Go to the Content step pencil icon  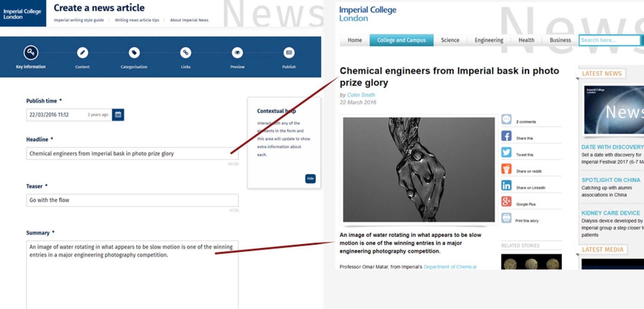point(82,52)
